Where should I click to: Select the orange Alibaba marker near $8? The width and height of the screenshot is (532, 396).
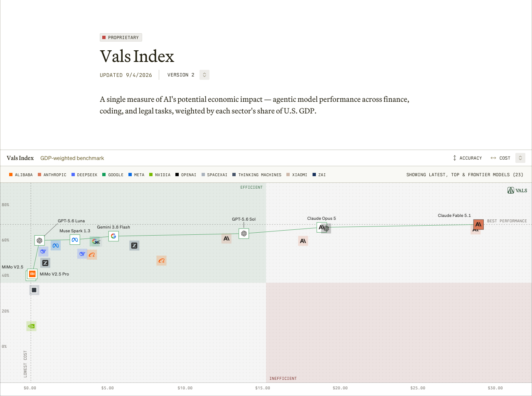(162, 261)
